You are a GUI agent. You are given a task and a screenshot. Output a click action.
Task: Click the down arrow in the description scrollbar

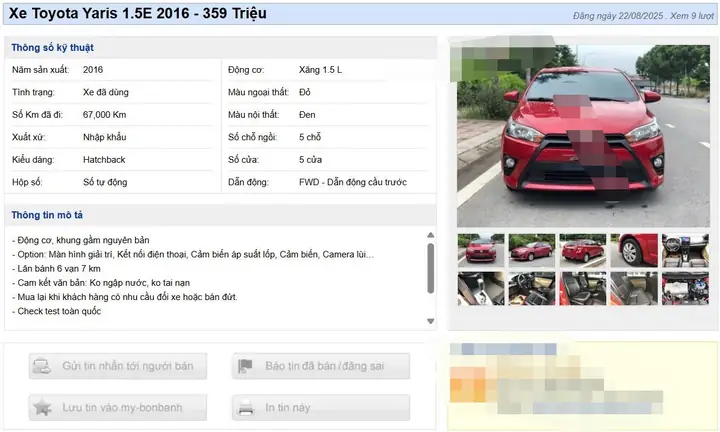[x=431, y=321]
